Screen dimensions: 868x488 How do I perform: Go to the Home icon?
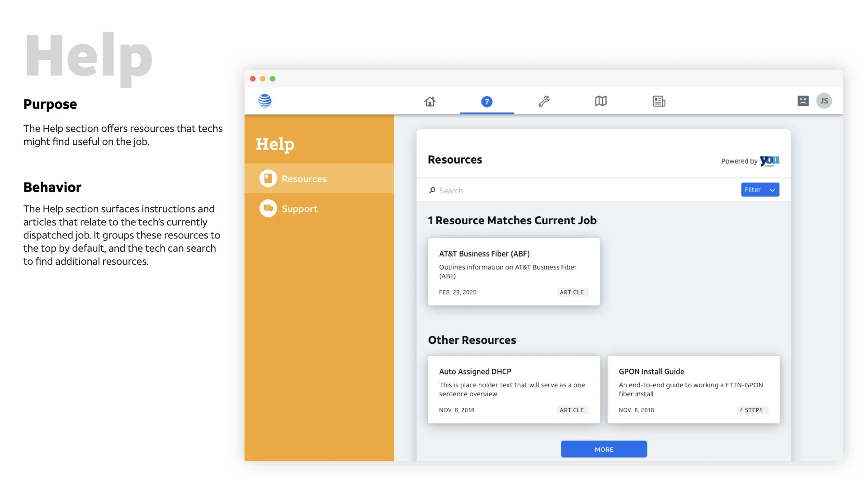(x=430, y=101)
